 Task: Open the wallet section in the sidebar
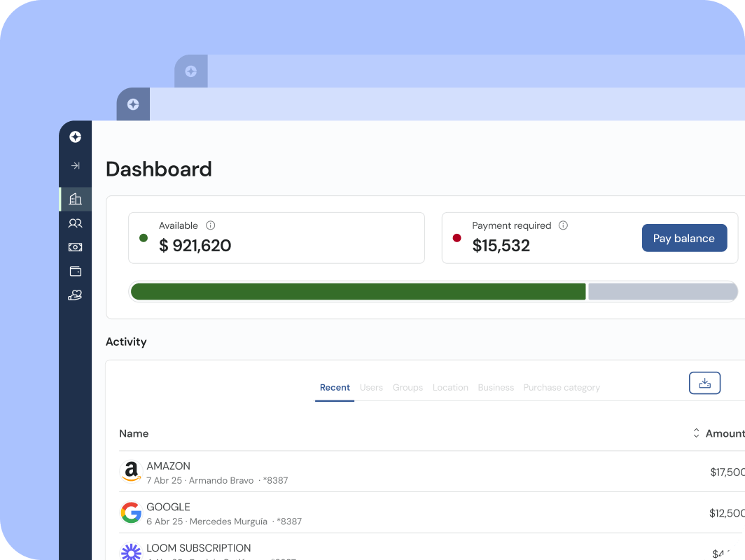75,271
